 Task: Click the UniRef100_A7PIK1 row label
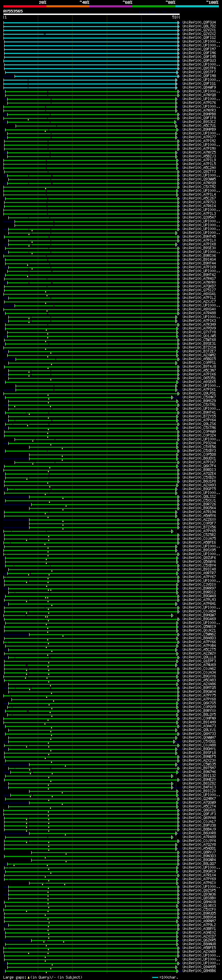[x=199, y=390]
